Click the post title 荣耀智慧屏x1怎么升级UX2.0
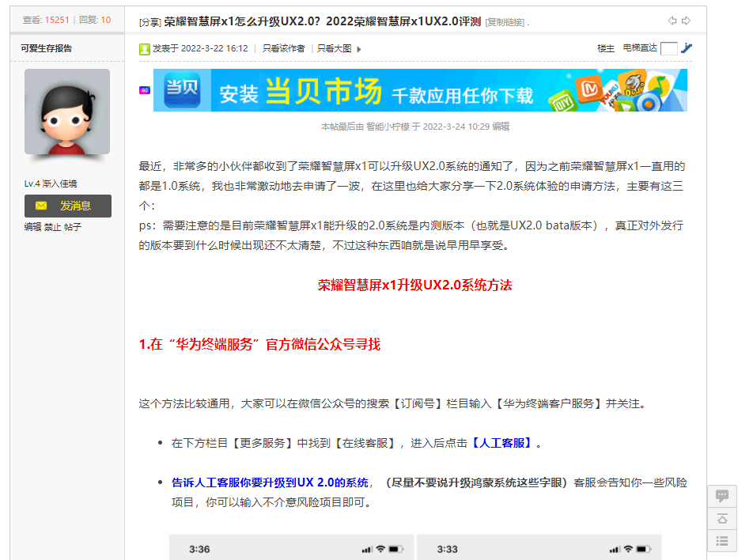The image size is (753, 560). pos(322,21)
